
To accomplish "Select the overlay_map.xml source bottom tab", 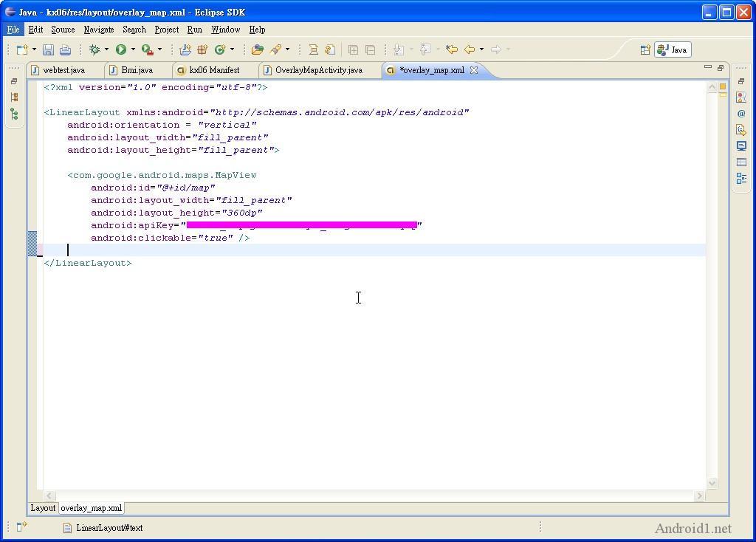I will click(91, 508).
